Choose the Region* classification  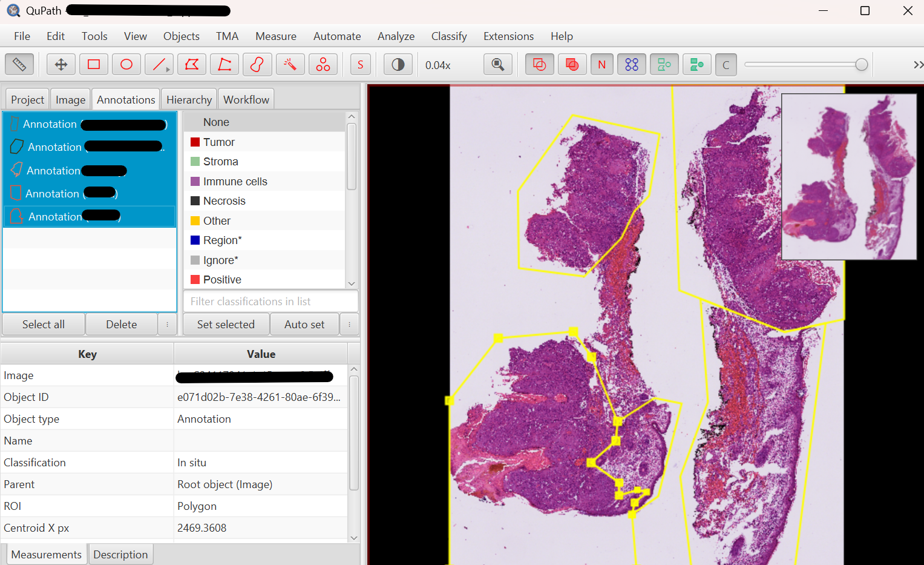pyautogui.click(x=264, y=240)
